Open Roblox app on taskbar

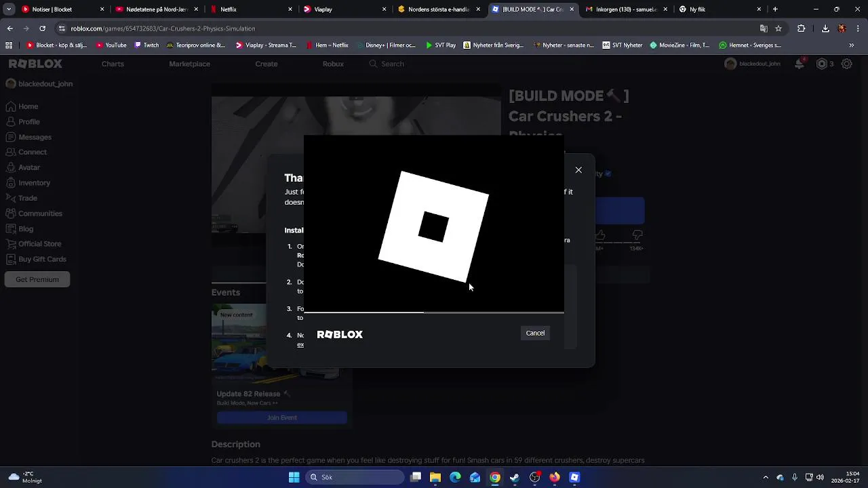tap(574, 477)
